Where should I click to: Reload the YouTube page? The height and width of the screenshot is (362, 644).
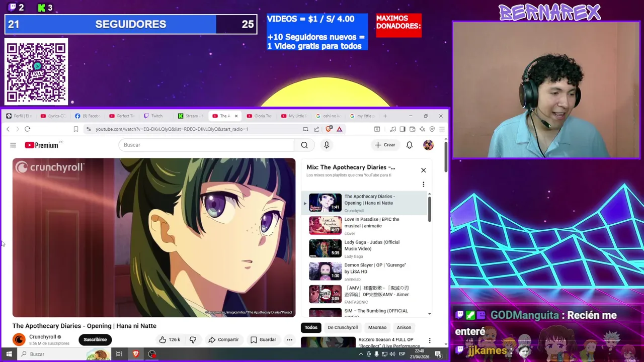coord(27,129)
